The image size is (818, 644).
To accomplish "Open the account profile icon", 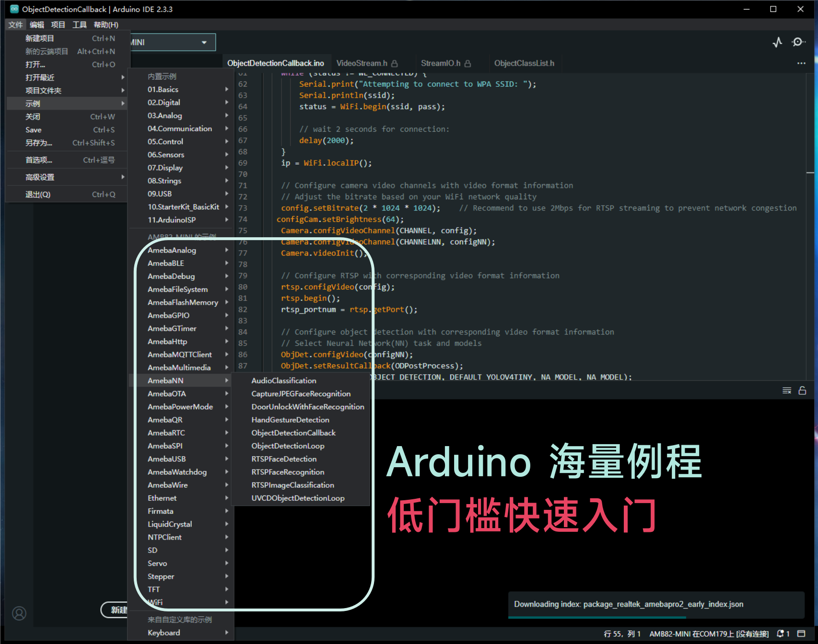I will 19,613.
